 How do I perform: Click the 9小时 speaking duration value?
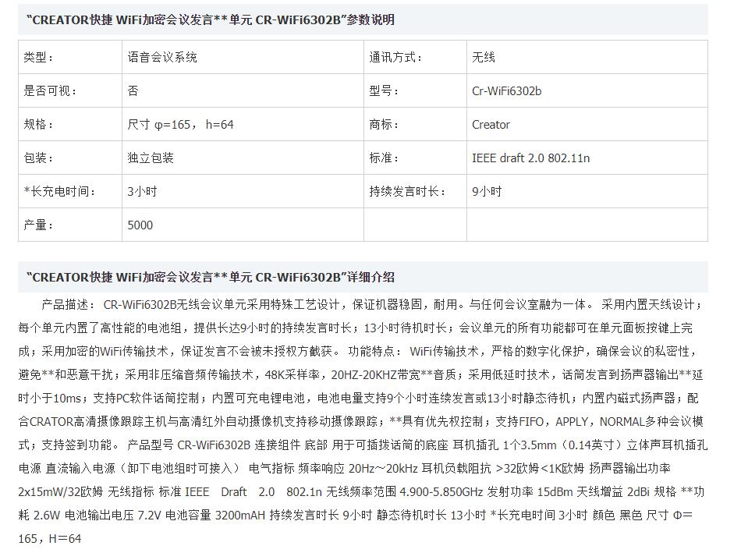pyautogui.click(x=487, y=192)
